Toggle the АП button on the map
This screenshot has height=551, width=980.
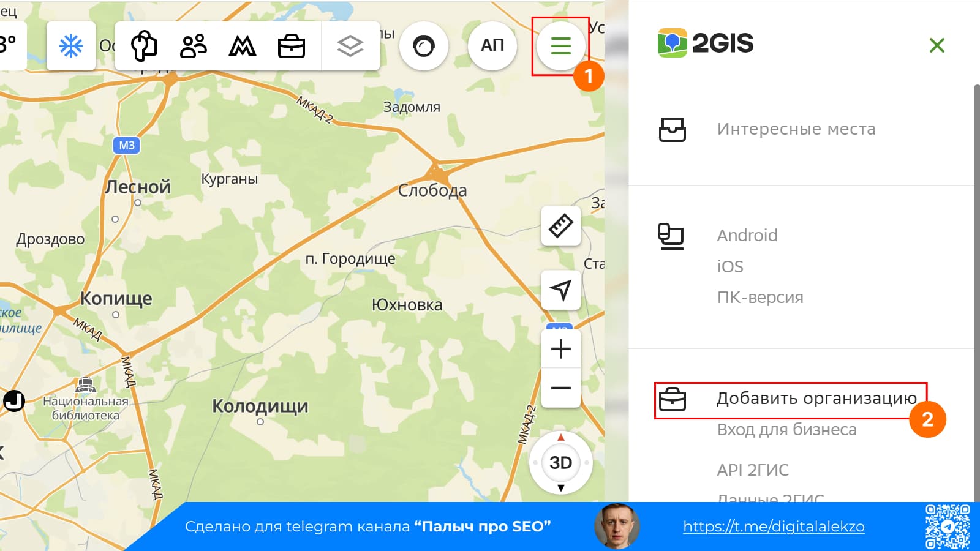492,45
